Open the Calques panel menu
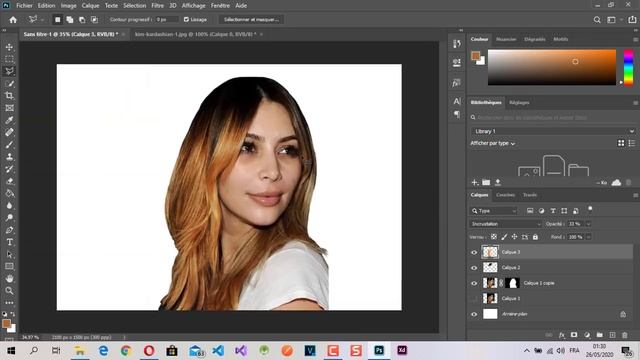 (636, 195)
